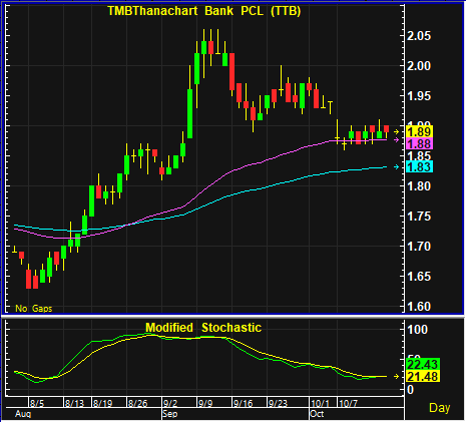Click the yellow 1.89 last price label
This screenshot has height=422, width=466.
(420, 132)
